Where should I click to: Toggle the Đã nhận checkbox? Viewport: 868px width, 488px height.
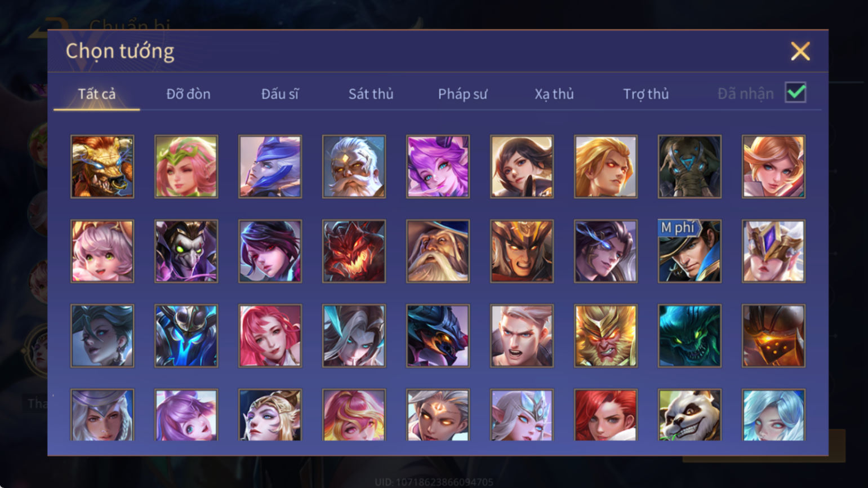pos(795,92)
